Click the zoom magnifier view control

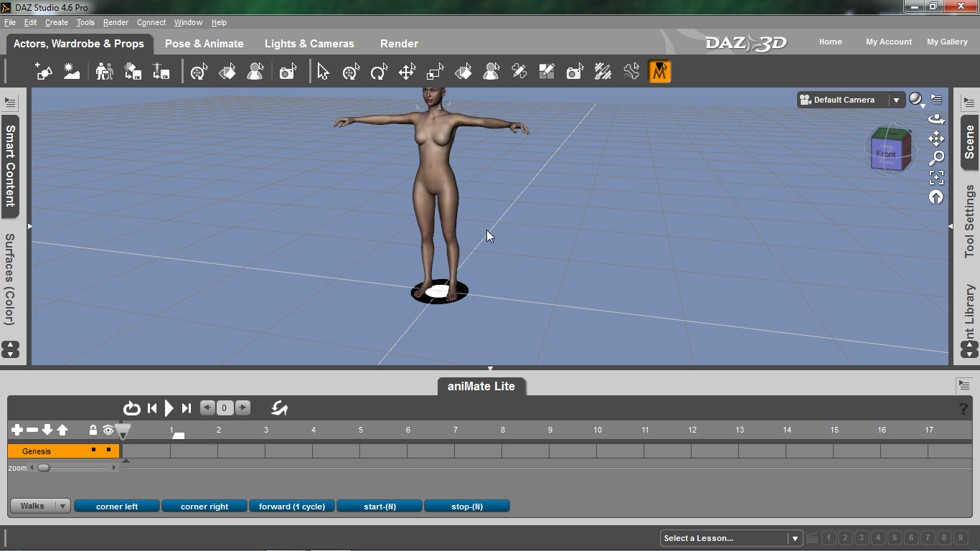pyautogui.click(x=936, y=158)
